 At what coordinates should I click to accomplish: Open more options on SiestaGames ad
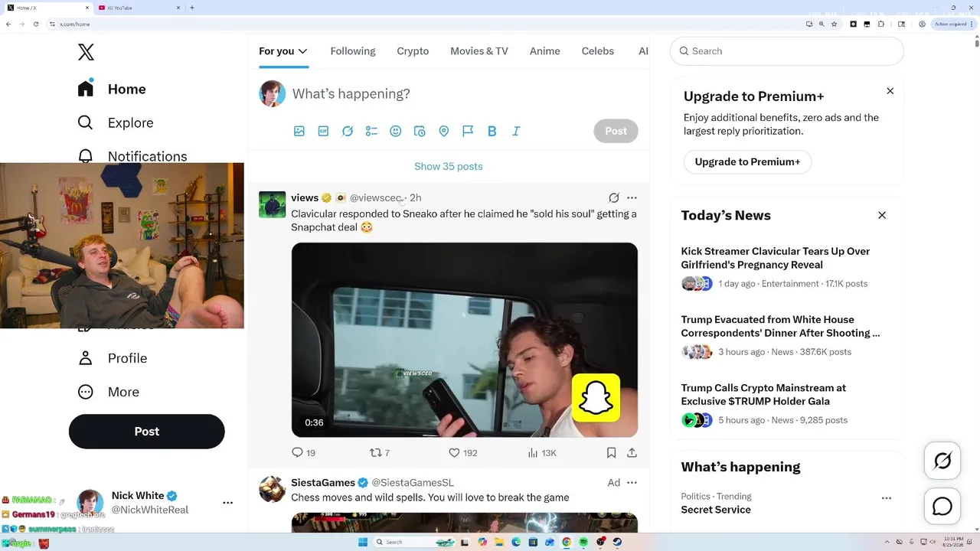pyautogui.click(x=632, y=482)
